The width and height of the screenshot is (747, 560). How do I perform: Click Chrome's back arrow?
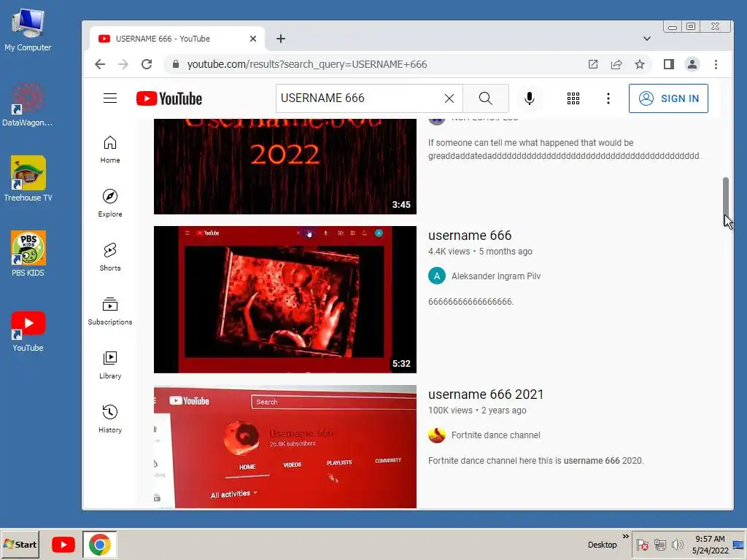(x=99, y=64)
